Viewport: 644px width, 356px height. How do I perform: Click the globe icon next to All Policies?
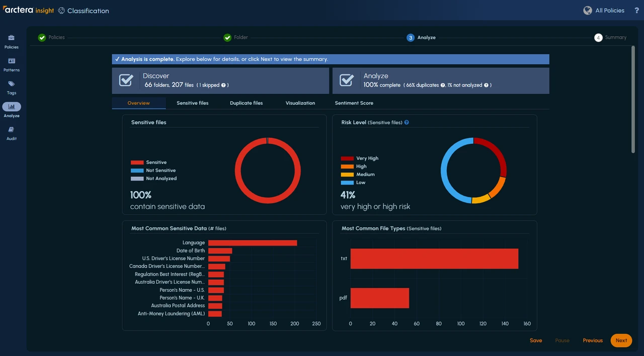pyautogui.click(x=587, y=10)
